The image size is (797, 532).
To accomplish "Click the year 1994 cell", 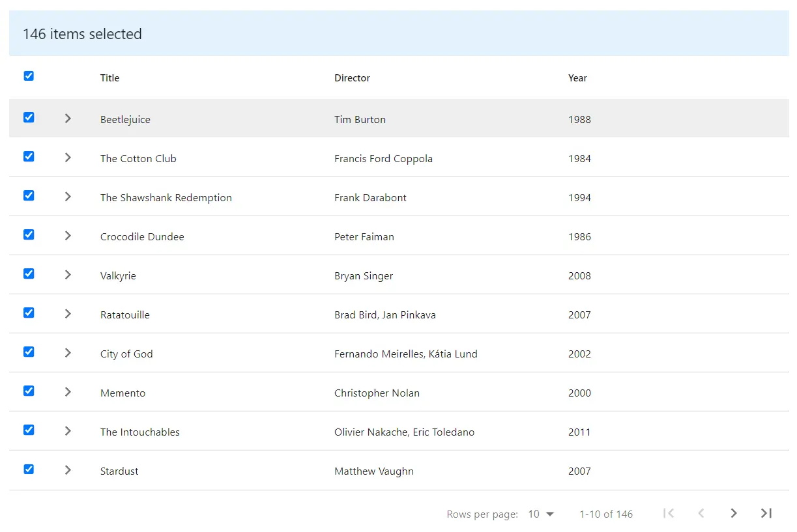I will (x=579, y=198).
